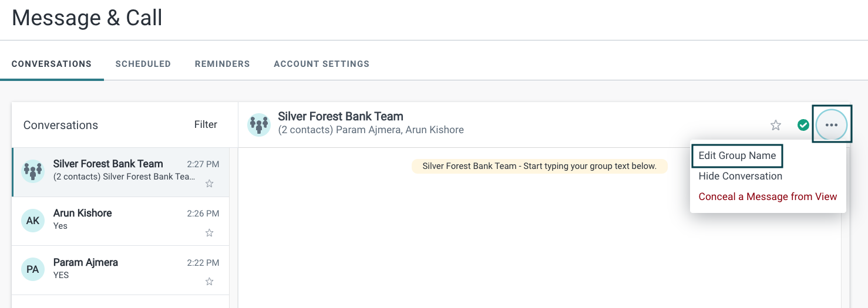The height and width of the screenshot is (308, 868).
Task: Choose Hide Conversation from menu
Action: coord(740,176)
